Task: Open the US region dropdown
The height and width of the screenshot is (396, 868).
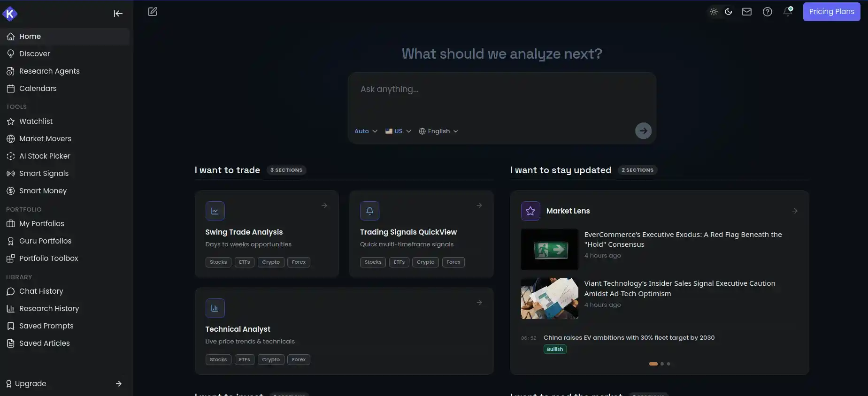Action: point(398,131)
